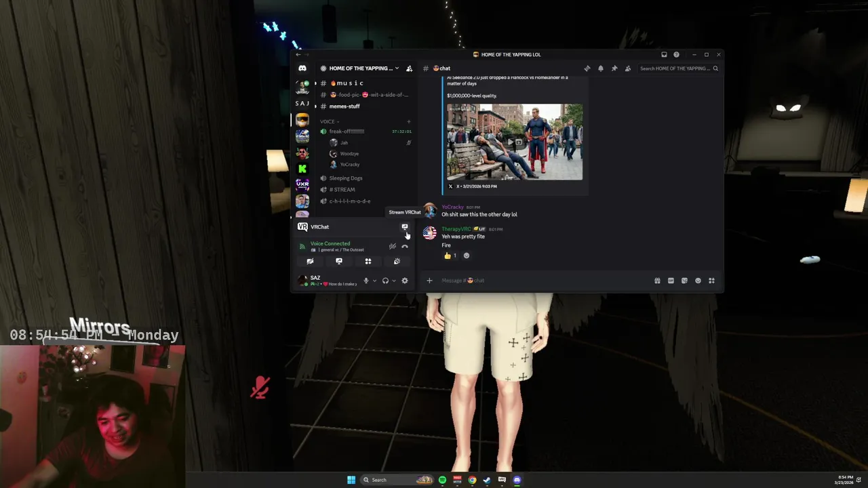Viewport: 868px width, 488px height.
Task: Focus the Message chat input field
Action: pyautogui.click(x=542, y=281)
